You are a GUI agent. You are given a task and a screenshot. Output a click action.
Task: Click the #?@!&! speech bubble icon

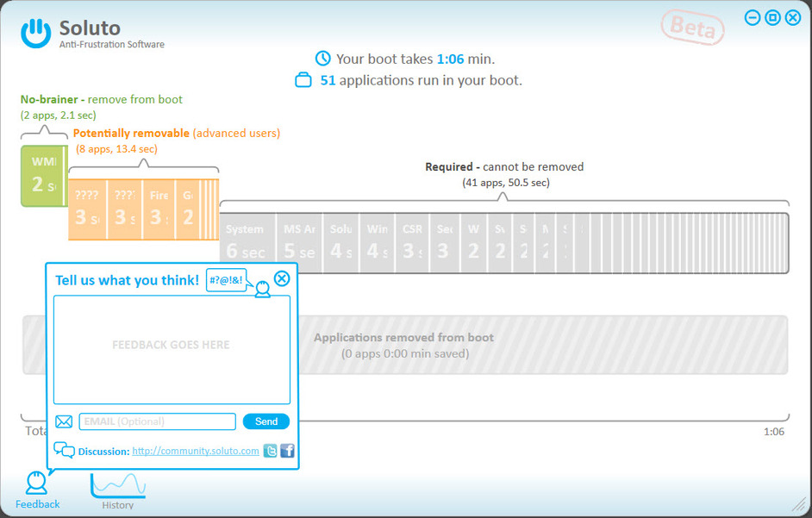pos(227,280)
